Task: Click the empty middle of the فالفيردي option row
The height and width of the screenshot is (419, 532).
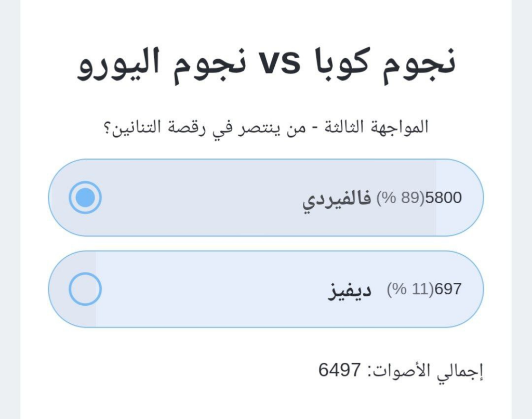Action: click(x=208, y=198)
